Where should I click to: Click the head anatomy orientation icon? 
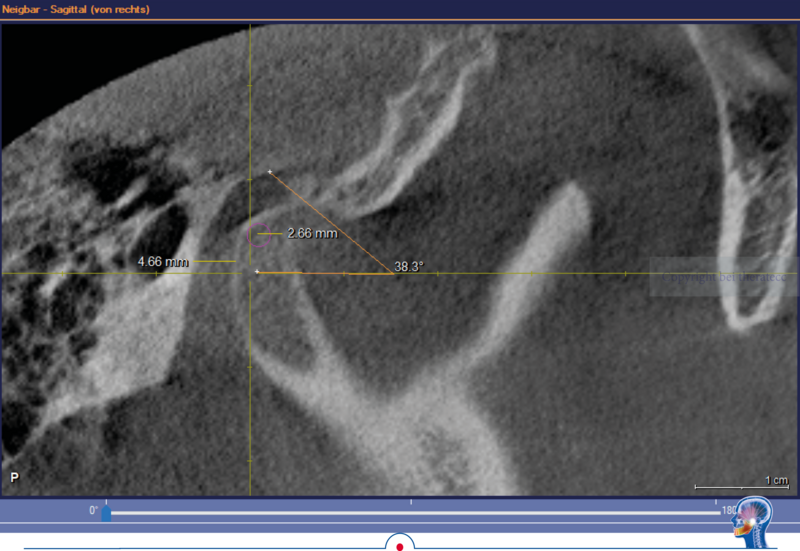(x=752, y=519)
